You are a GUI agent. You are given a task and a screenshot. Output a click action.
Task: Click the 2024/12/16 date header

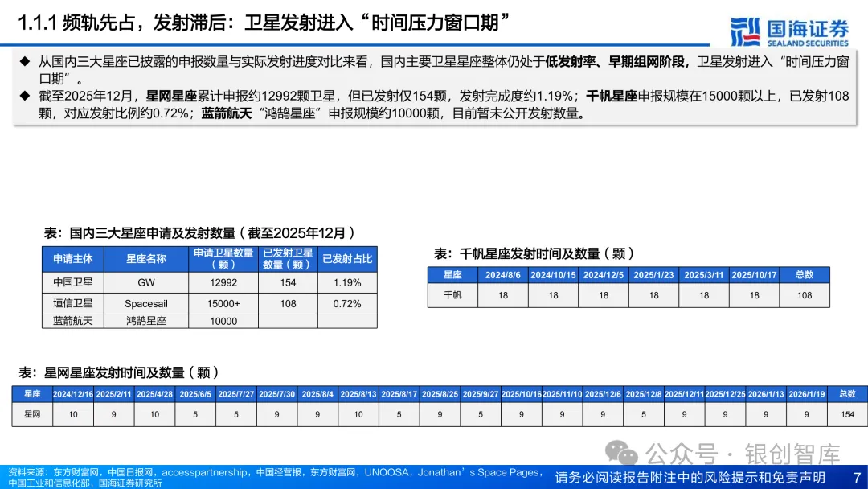coord(73,394)
